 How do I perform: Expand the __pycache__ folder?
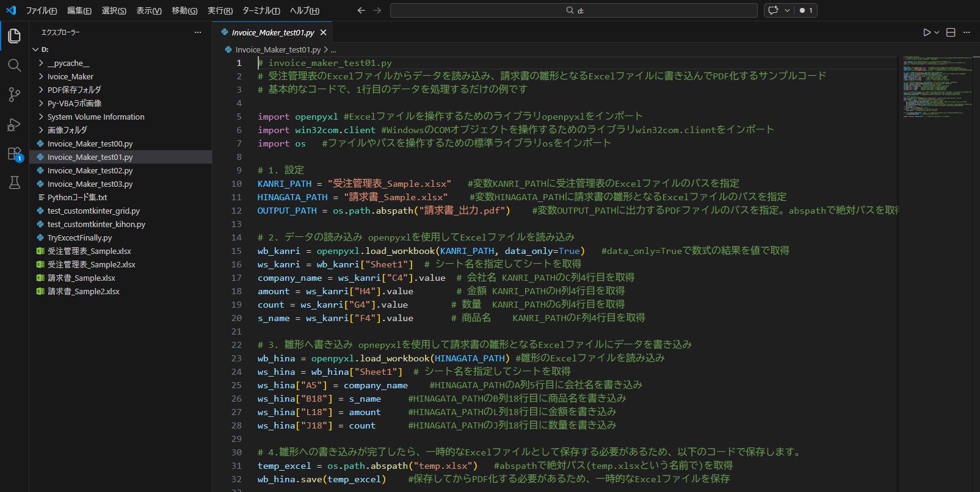click(x=41, y=63)
